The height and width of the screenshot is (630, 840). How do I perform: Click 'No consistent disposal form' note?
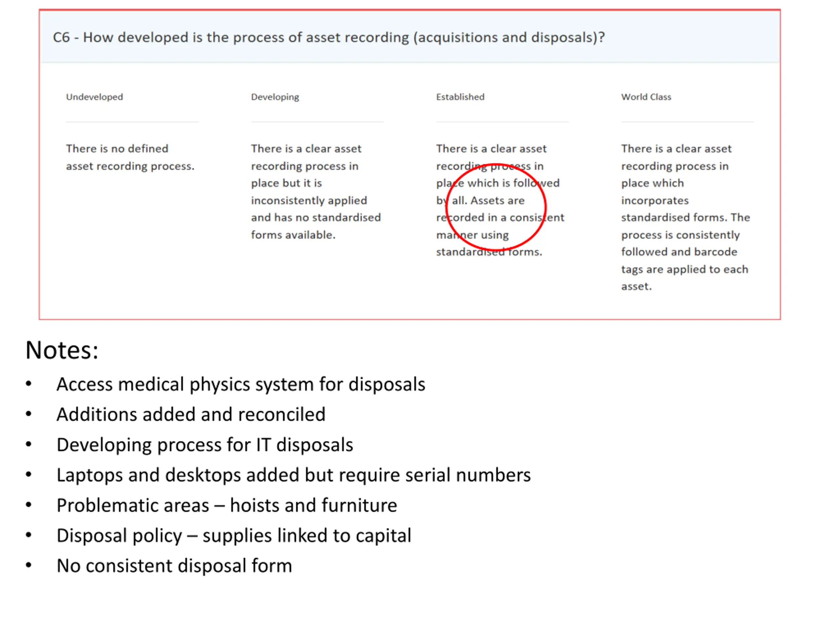[174, 566]
